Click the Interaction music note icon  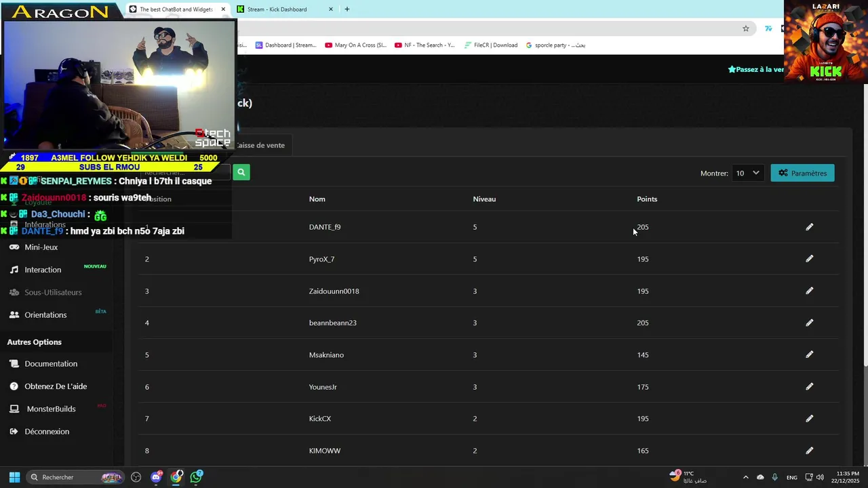click(x=14, y=270)
